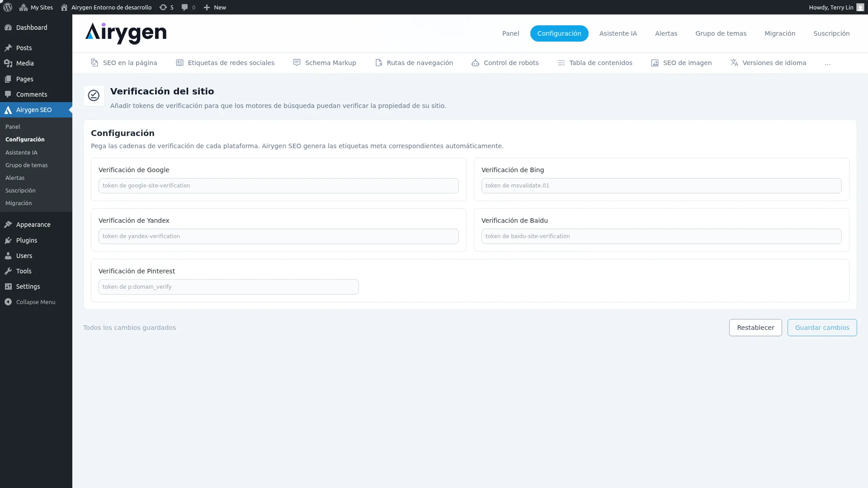Focus the Verificación de Yandex token field
This screenshot has width=868, height=488.
(278, 236)
